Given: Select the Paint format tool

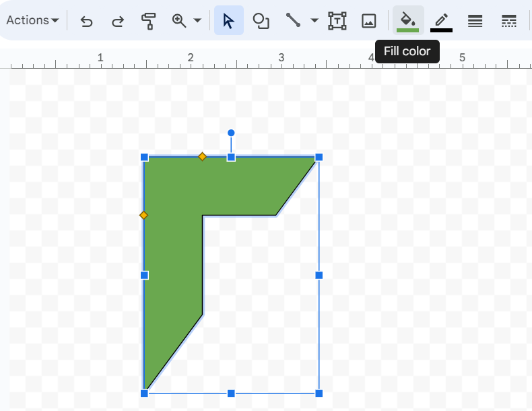Looking at the screenshot, I should pos(148,21).
